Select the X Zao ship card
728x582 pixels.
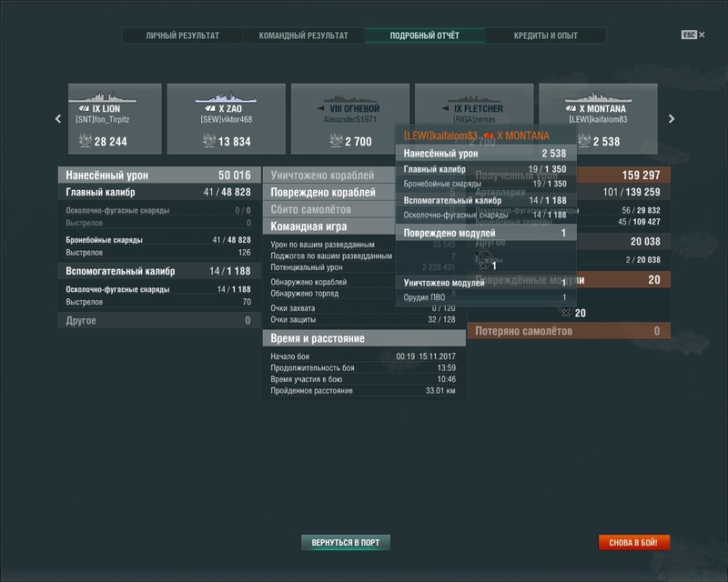point(226,118)
